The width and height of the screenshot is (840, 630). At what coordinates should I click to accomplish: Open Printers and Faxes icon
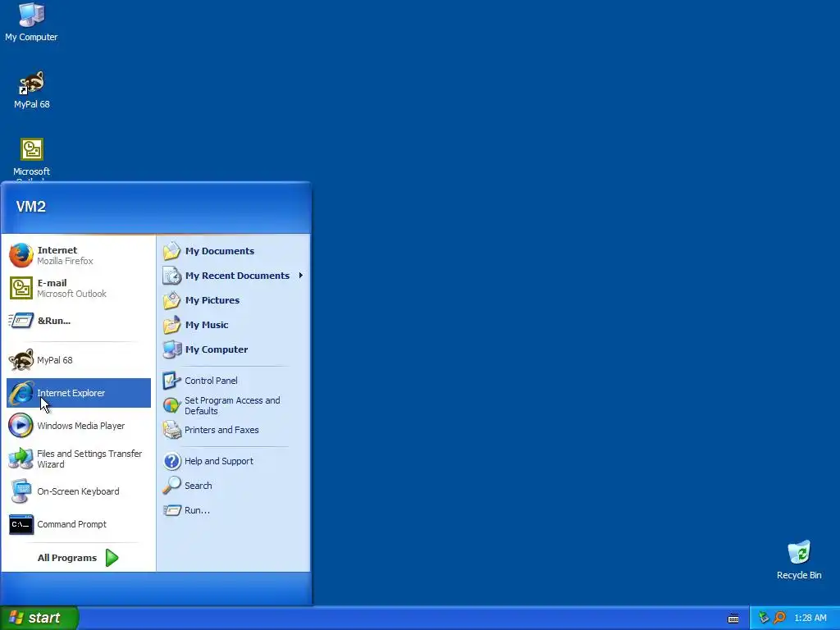pyautogui.click(x=172, y=430)
